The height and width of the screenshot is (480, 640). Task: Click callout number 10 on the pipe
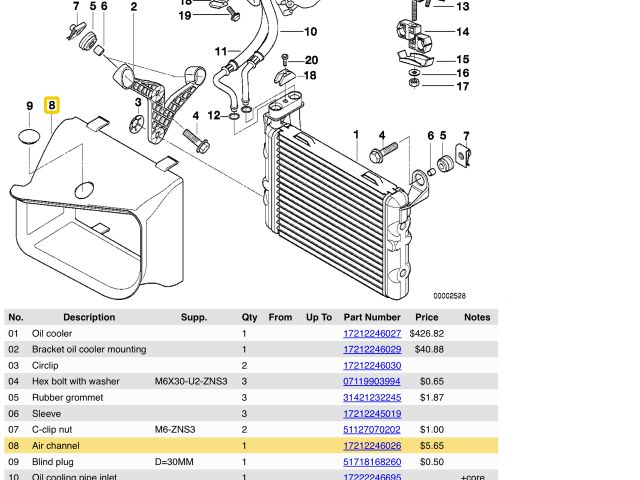[x=310, y=32]
